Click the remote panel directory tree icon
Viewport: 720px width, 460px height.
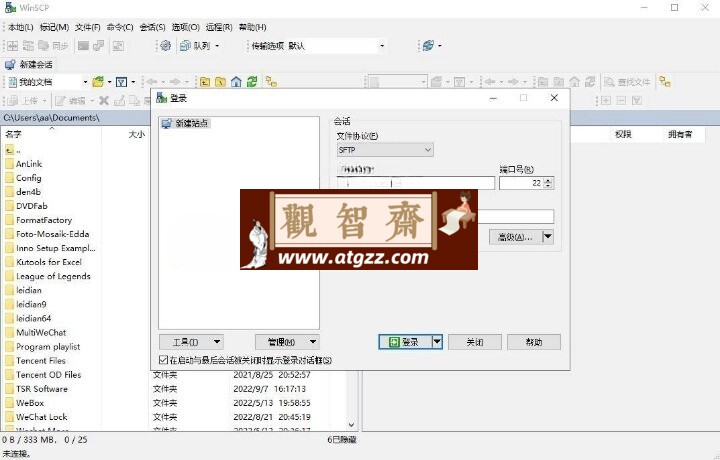[664, 82]
